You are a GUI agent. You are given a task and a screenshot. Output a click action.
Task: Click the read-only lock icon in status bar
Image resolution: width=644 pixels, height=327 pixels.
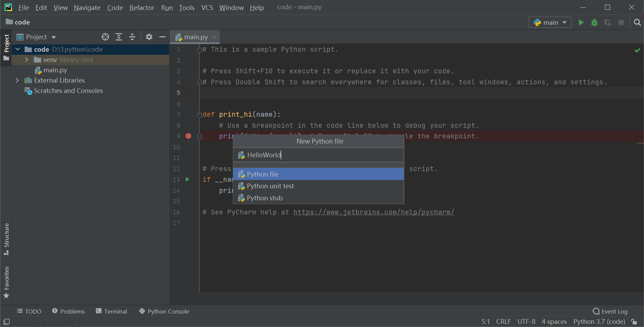634,321
